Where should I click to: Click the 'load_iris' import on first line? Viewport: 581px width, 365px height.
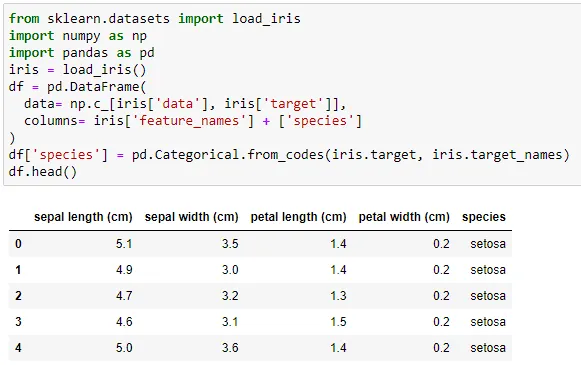[266, 19]
